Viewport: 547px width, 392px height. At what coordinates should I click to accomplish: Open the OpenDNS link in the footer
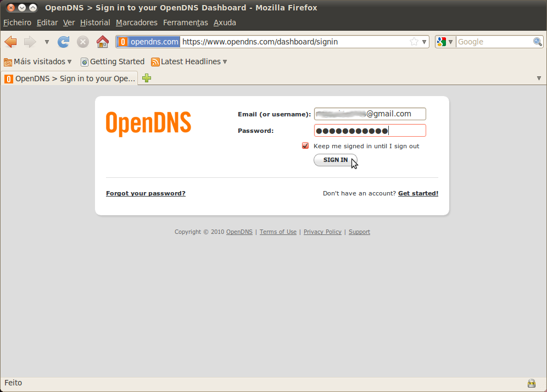pos(239,232)
